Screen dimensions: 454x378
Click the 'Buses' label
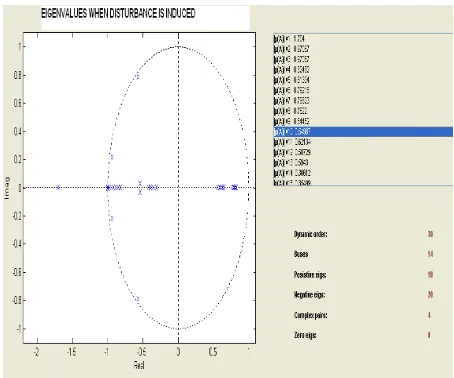pos(301,254)
